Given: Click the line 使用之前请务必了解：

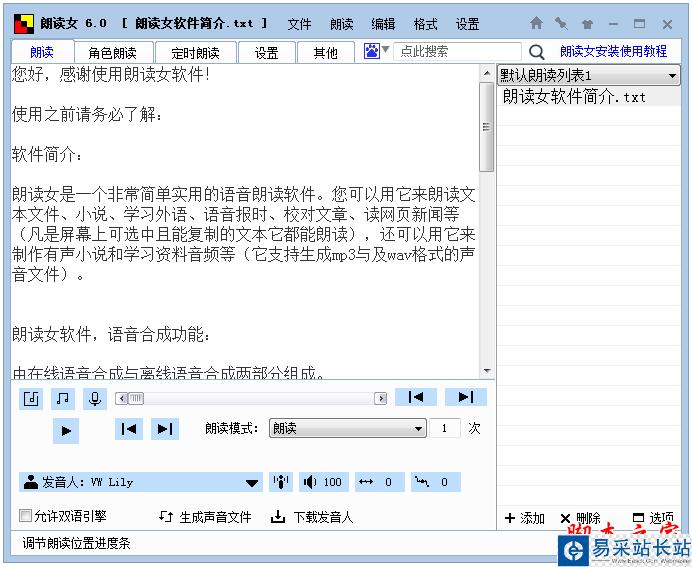Looking at the screenshot, I should (x=87, y=114).
